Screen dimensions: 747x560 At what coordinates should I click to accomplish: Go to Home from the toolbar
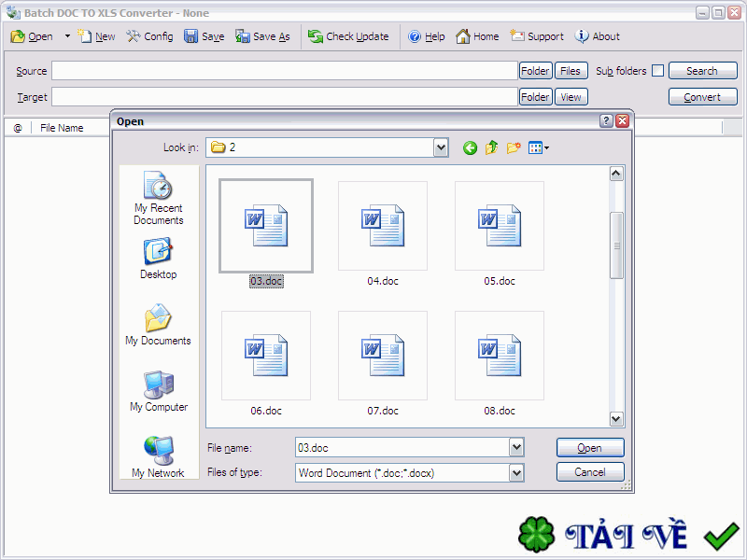477,36
